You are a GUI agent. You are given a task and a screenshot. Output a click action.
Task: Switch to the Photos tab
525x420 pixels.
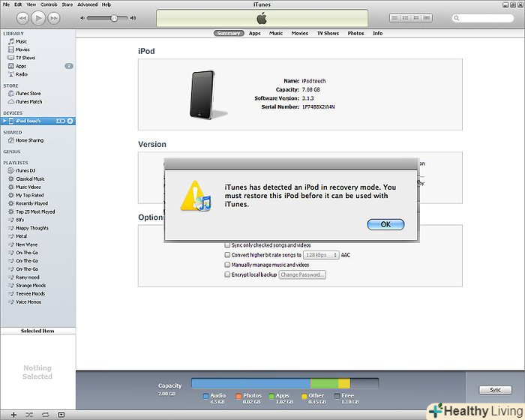click(x=355, y=33)
